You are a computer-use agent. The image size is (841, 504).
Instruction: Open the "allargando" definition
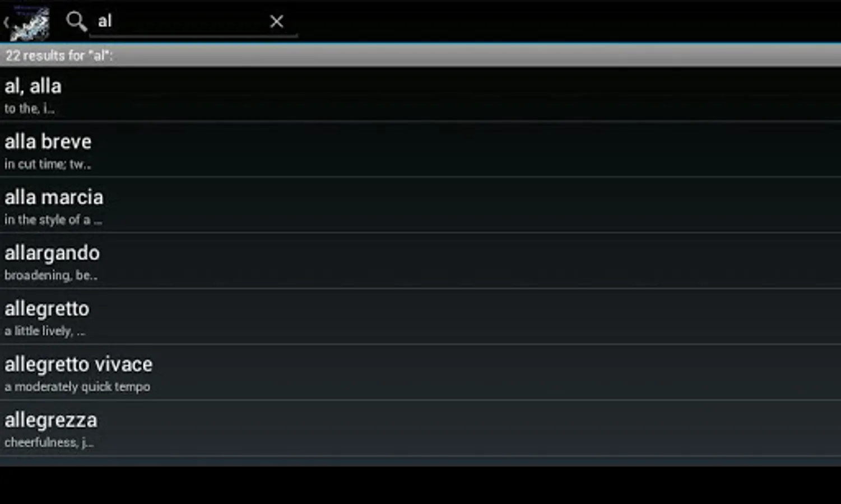(x=420, y=261)
